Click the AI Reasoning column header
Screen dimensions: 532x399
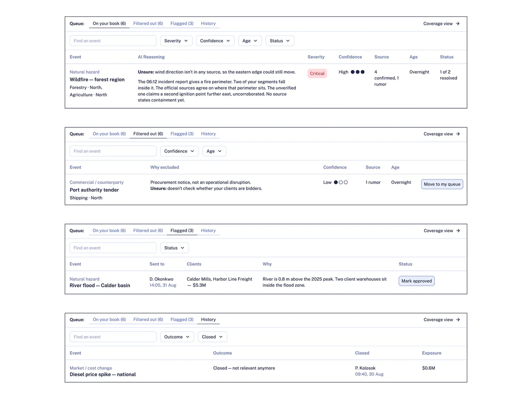[151, 57]
